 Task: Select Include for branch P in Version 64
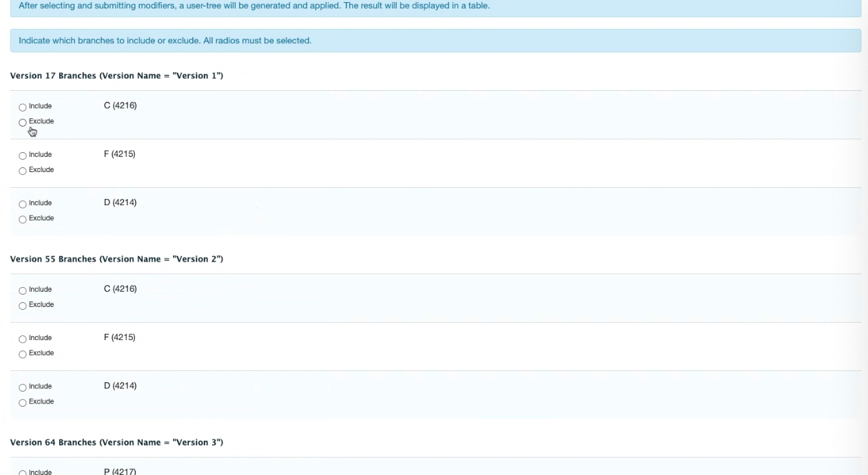click(23, 472)
